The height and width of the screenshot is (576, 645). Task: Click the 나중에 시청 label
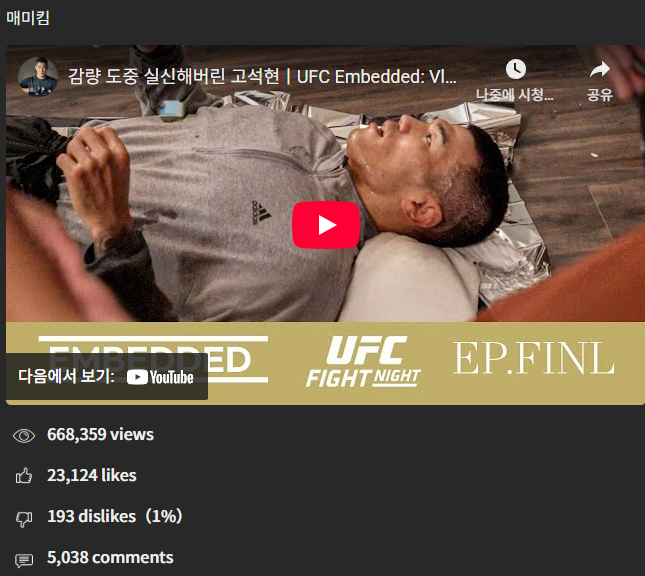pyautogui.click(x=515, y=95)
